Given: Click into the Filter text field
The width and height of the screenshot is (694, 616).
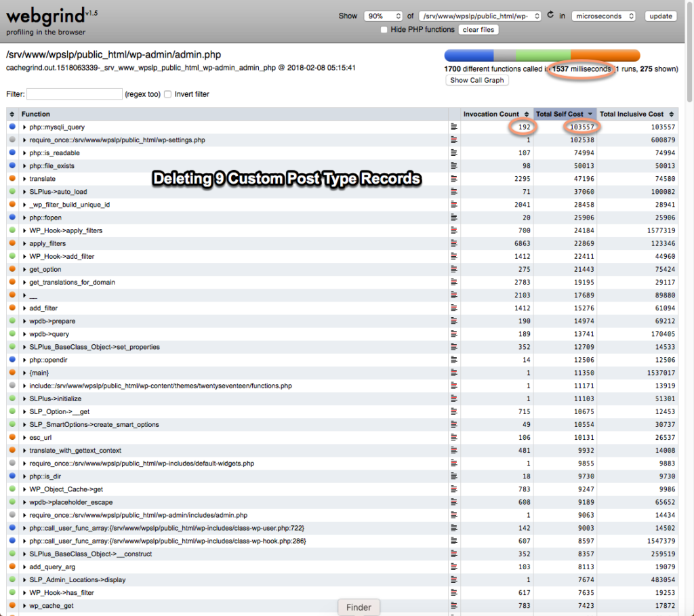Looking at the screenshot, I should click(75, 94).
